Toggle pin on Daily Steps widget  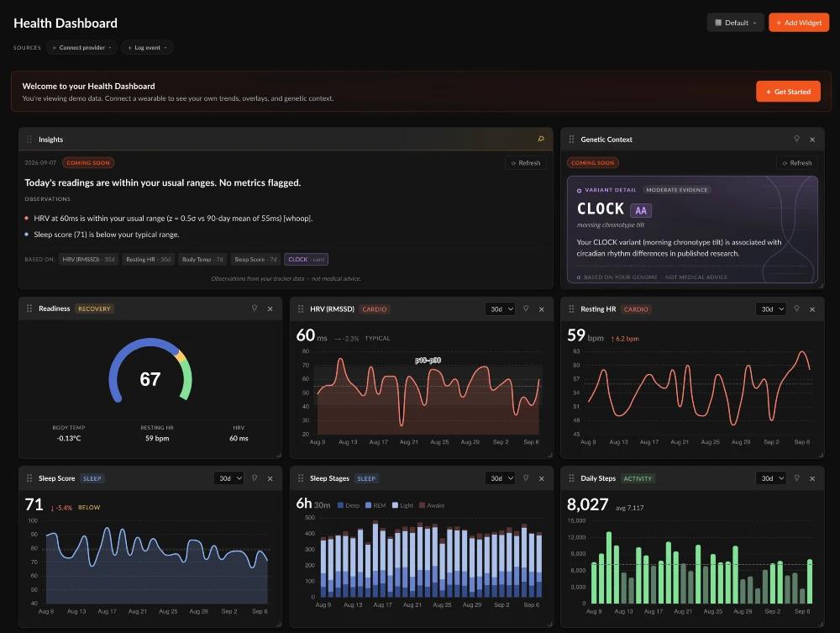[796, 478]
